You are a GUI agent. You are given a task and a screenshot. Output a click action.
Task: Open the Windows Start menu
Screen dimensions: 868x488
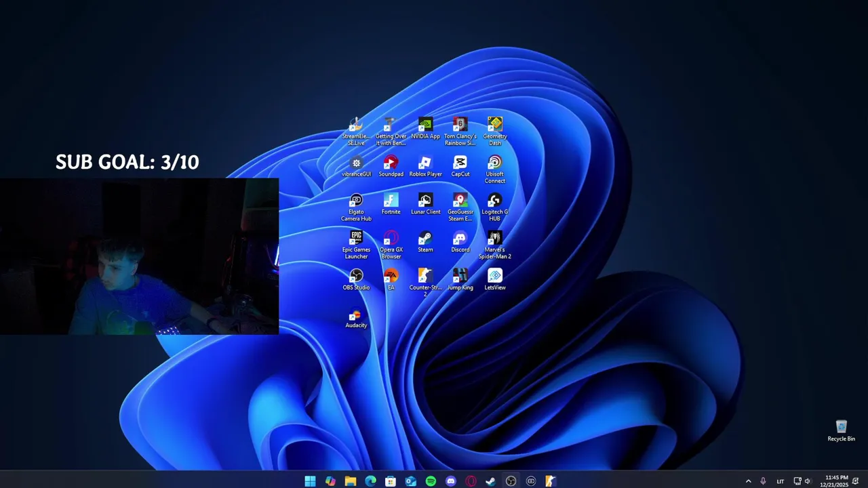[310, 481]
